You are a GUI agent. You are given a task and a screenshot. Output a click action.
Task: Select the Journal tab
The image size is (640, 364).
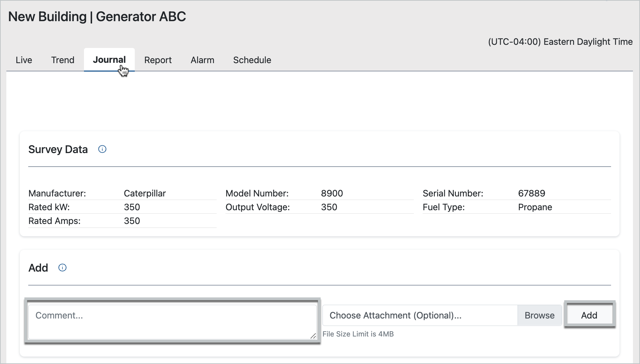pos(109,60)
